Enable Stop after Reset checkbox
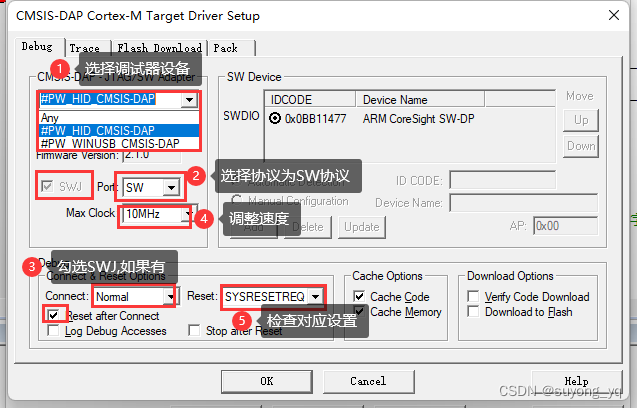The image size is (637, 408). coord(194,330)
